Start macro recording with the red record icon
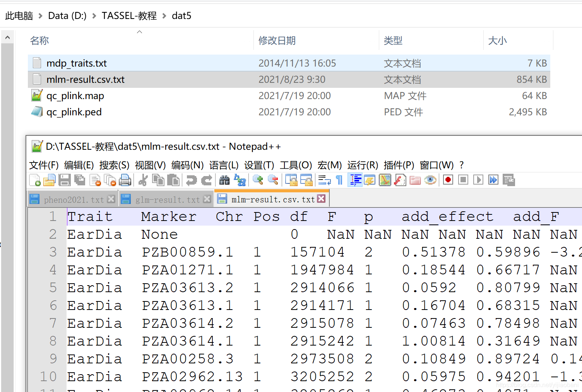The width and height of the screenshot is (582, 392). pos(448,180)
